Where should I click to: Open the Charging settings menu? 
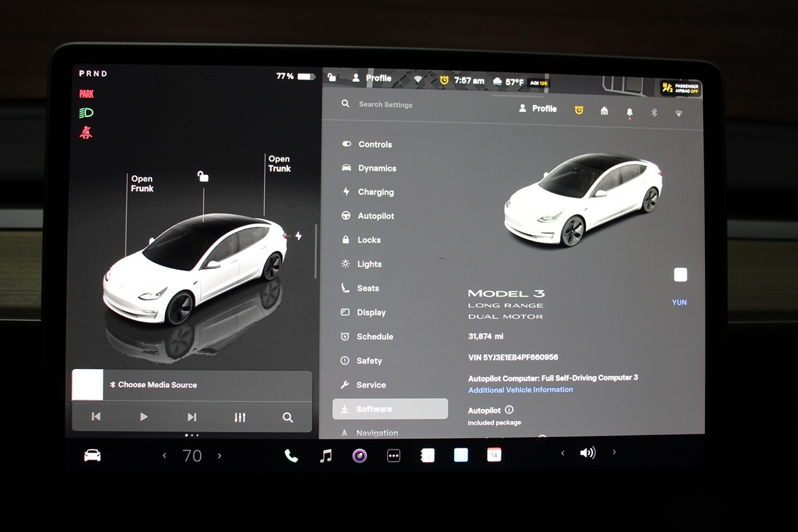tap(376, 192)
